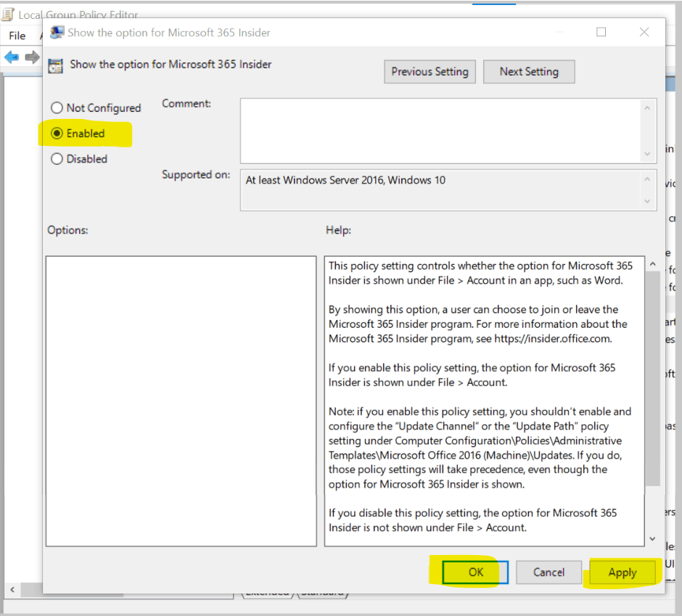This screenshot has height=616, width=682.
Task: Click the Help pane vertical scrollbar thumb
Action: (x=653, y=379)
